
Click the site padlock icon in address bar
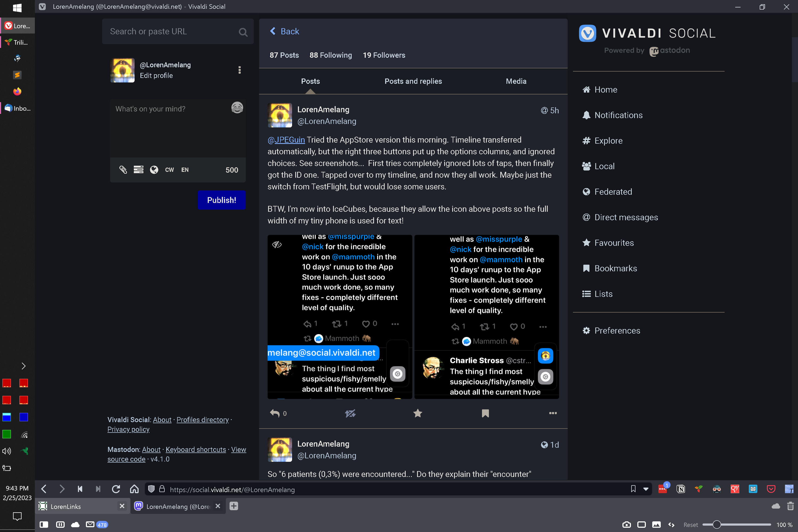(x=162, y=489)
